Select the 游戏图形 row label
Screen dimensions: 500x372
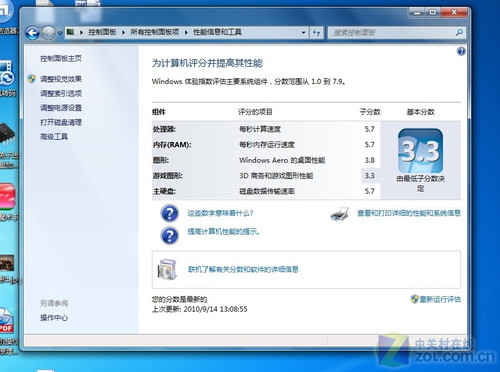pyautogui.click(x=168, y=176)
